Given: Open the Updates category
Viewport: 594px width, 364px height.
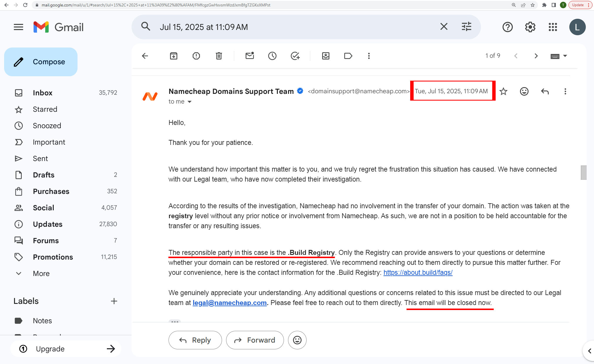Looking at the screenshot, I should pos(66,224).
